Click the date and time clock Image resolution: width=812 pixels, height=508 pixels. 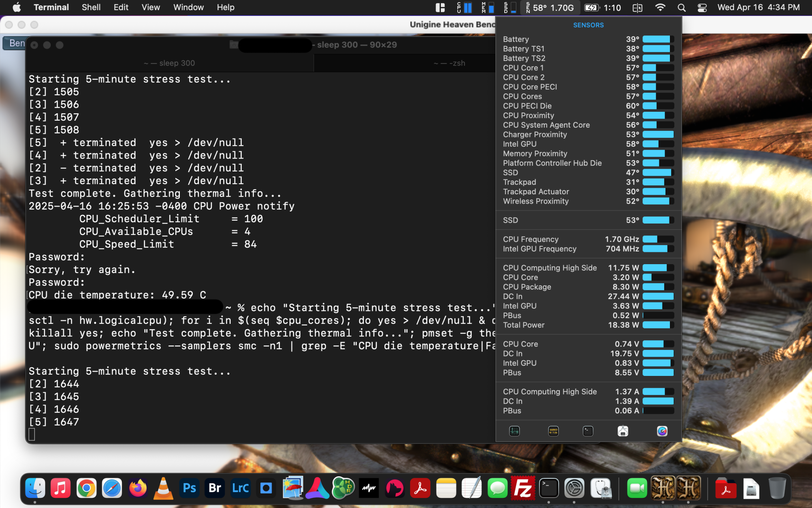(758, 7)
